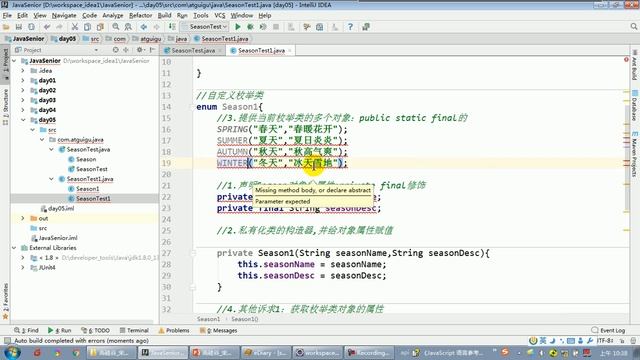Collapse the day05 folder

point(23,120)
